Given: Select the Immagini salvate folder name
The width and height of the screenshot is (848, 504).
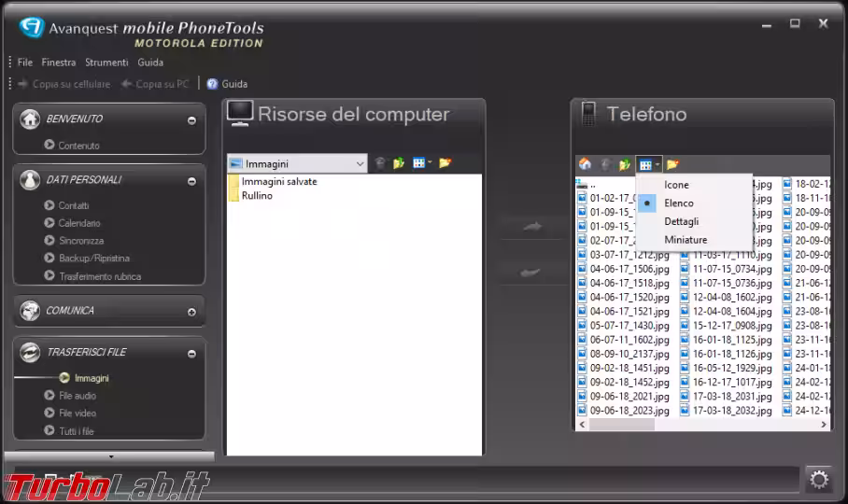Looking at the screenshot, I should tap(279, 181).
